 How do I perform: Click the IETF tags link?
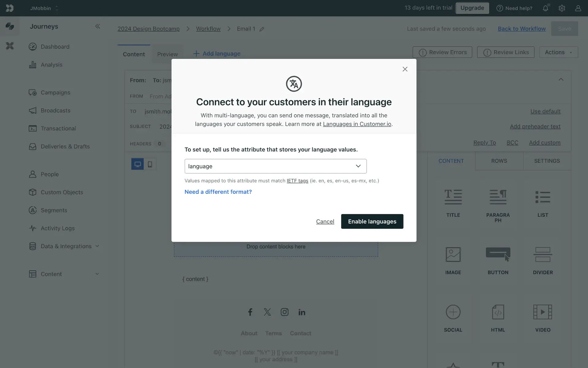point(297,181)
